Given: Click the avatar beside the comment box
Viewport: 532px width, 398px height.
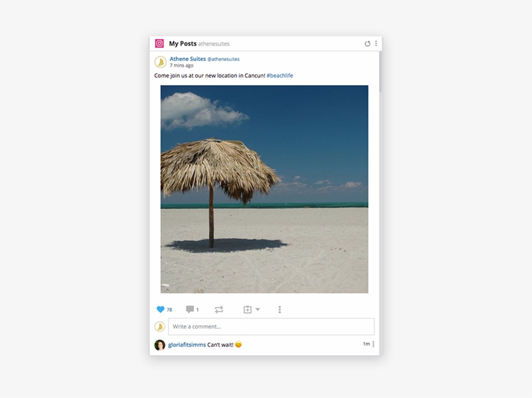Looking at the screenshot, I should click(x=159, y=326).
